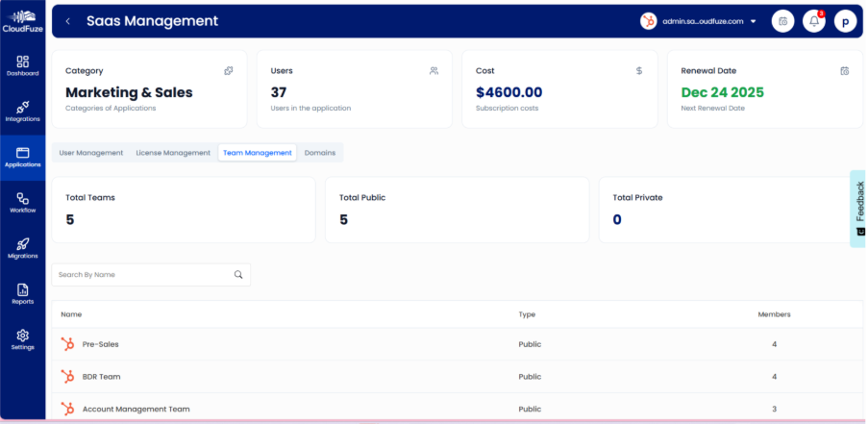Select the Pre-Sales team name
This screenshot has height=424, width=868.
[x=101, y=344]
